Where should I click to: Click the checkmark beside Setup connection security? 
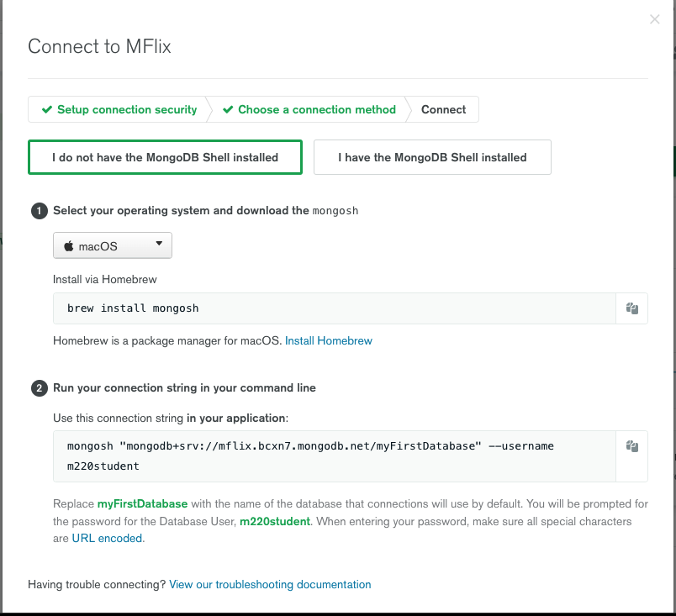point(48,109)
